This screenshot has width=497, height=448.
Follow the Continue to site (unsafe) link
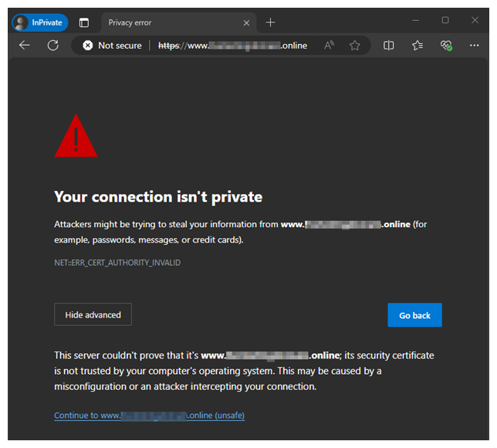(149, 416)
